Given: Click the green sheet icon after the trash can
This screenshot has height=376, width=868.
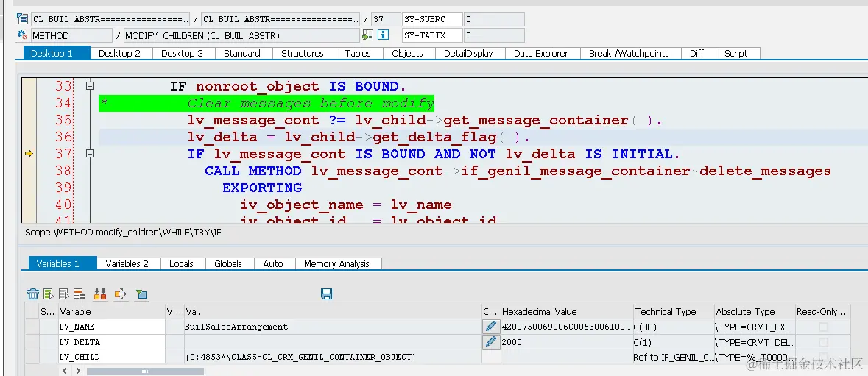Looking at the screenshot, I should pyautogui.click(x=49, y=294).
